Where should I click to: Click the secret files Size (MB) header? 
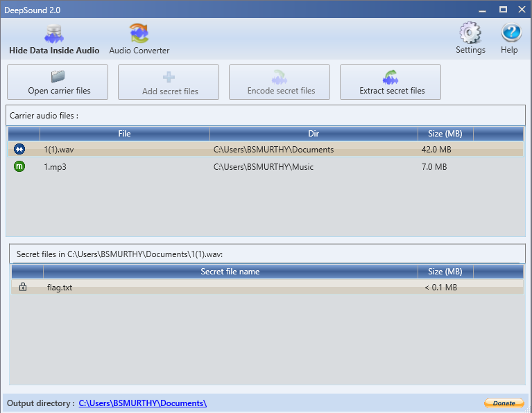pyautogui.click(x=445, y=272)
